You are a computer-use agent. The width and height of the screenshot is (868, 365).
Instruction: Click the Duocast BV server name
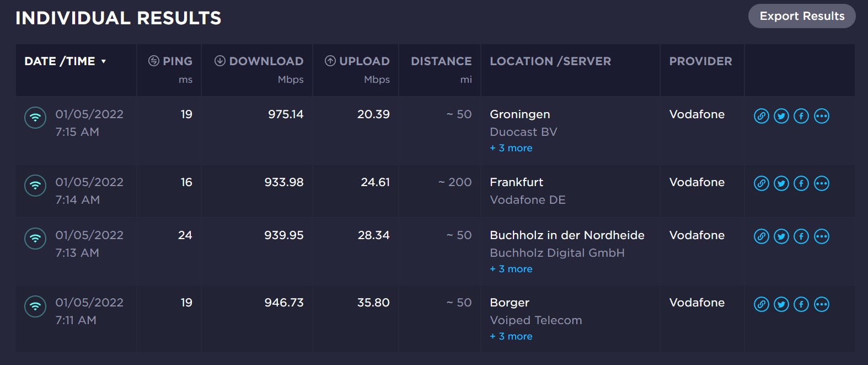tap(523, 132)
